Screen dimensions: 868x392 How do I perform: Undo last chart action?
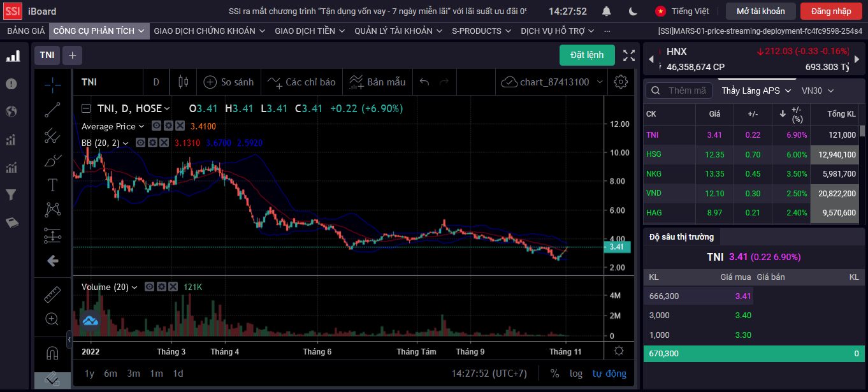point(425,82)
